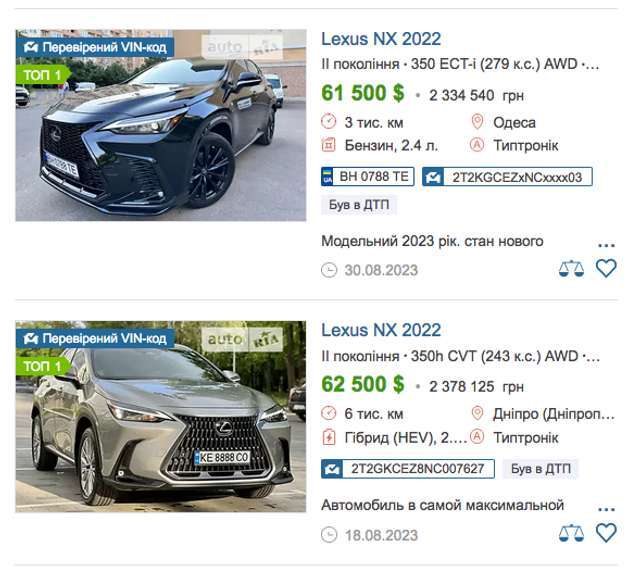Expand description of the Odesa listing via dots

click(x=606, y=246)
